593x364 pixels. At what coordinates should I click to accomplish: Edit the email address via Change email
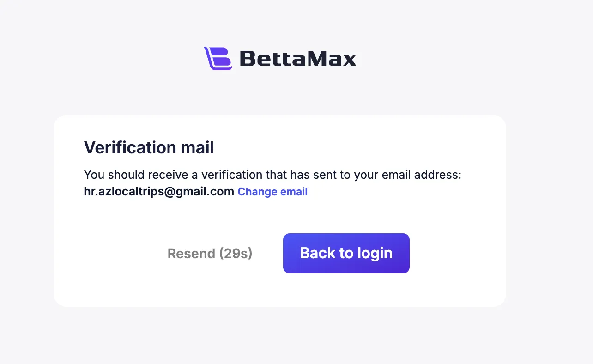272,192
